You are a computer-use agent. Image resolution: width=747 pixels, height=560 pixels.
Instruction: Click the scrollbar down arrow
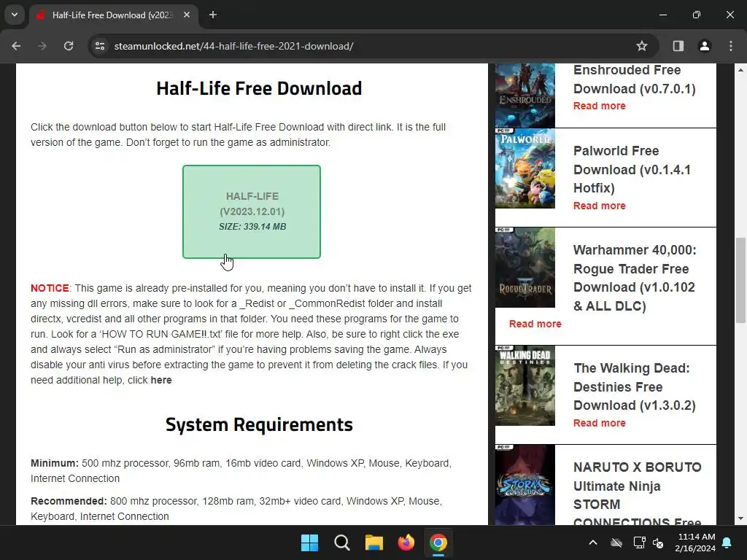tap(740, 518)
